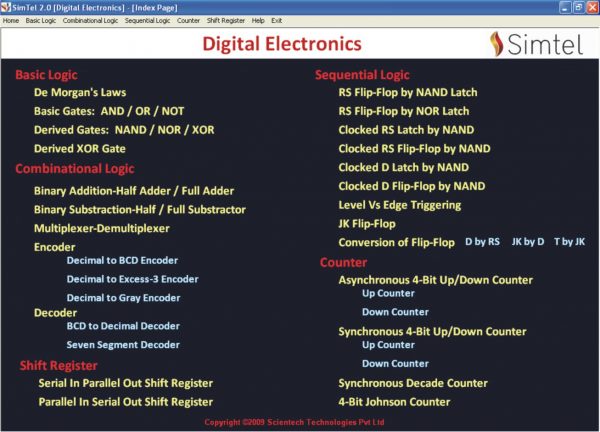Open the Combinational Logic menu
The width and height of the screenshot is (600, 432).
(90, 21)
